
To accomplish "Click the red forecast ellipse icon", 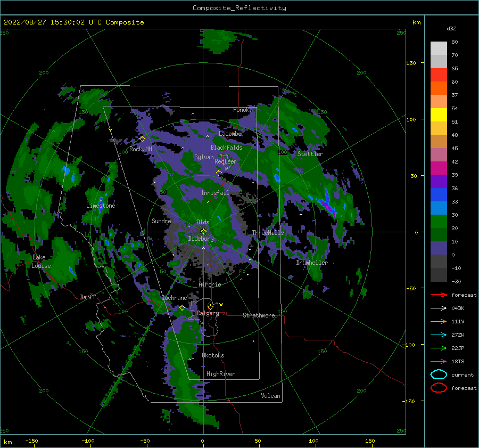I will tap(439, 388).
